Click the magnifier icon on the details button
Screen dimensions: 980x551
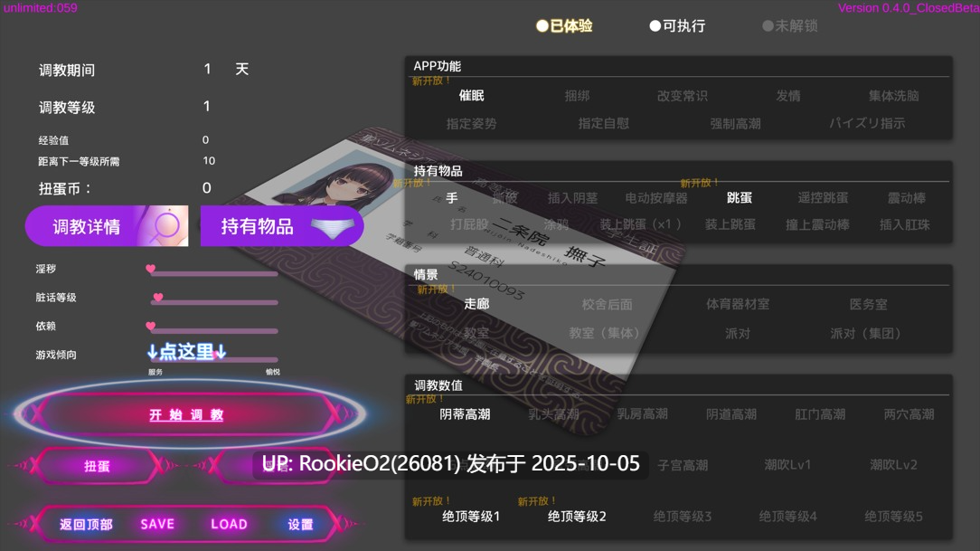[x=166, y=225]
